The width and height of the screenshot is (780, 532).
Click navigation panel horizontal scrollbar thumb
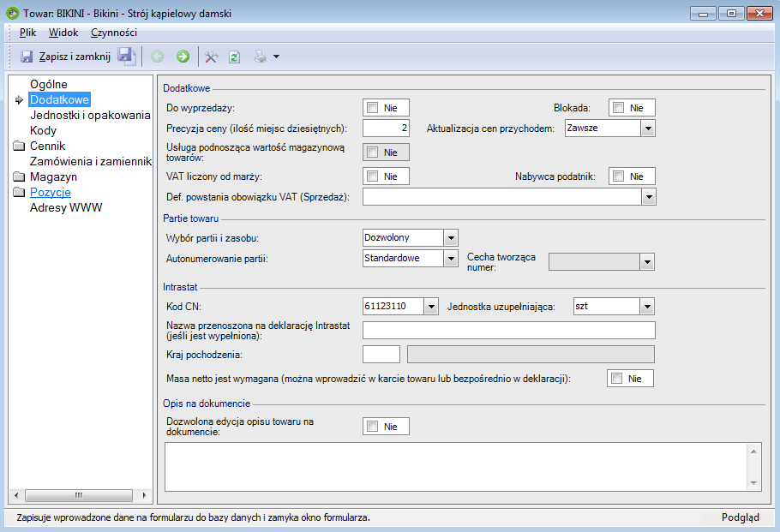tap(79, 495)
